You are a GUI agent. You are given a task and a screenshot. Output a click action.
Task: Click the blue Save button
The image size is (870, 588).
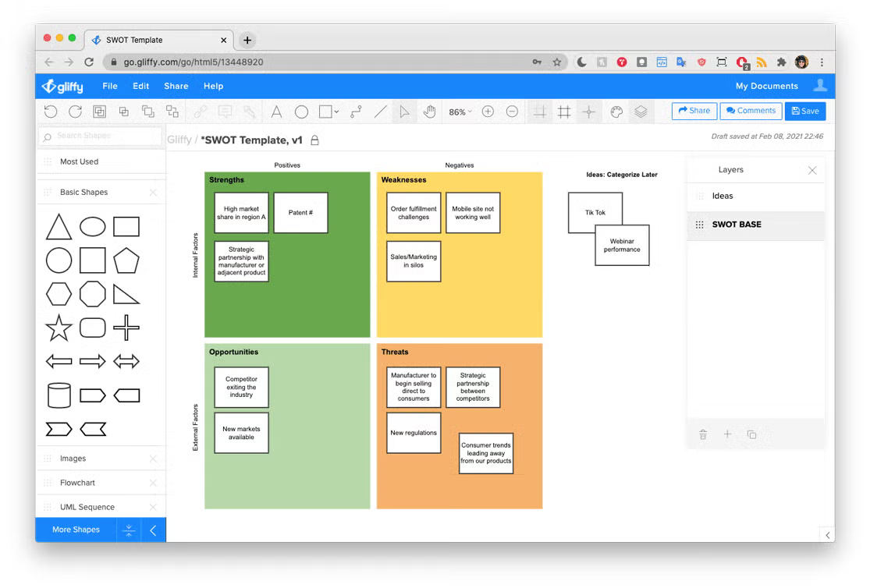(804, 111)
